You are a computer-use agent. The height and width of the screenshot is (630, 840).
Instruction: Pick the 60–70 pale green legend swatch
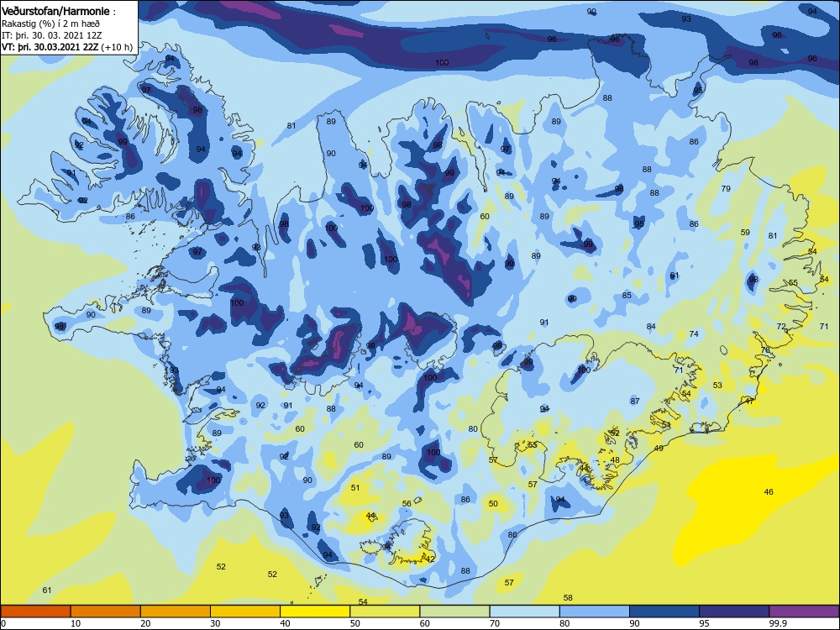click(x=454, y=612)
